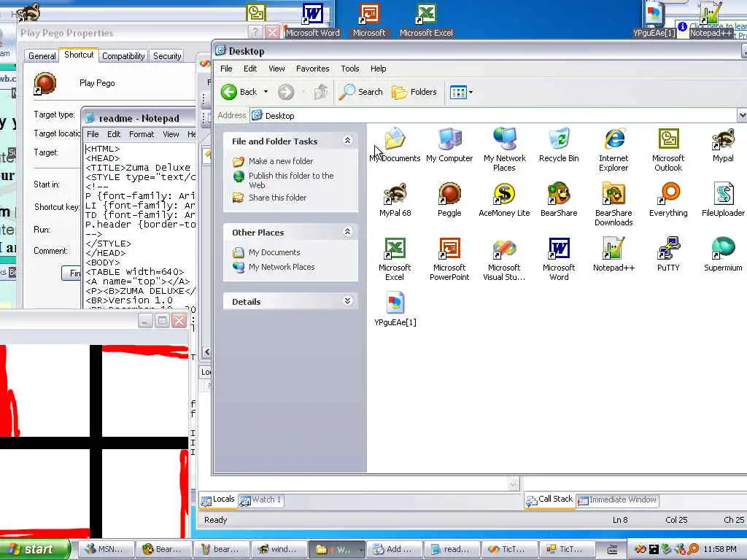747x560 pixels.
Task: Open the View menu in Desktop window
Action: [x=276, y=69]
